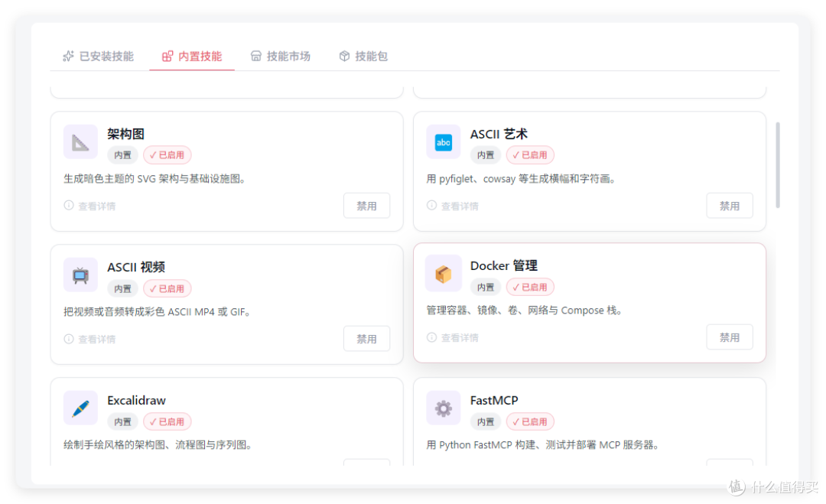Disable the ASCII 艺术 skill with 禁用
This screenshot has height=504, width=826.
point(729,206)
